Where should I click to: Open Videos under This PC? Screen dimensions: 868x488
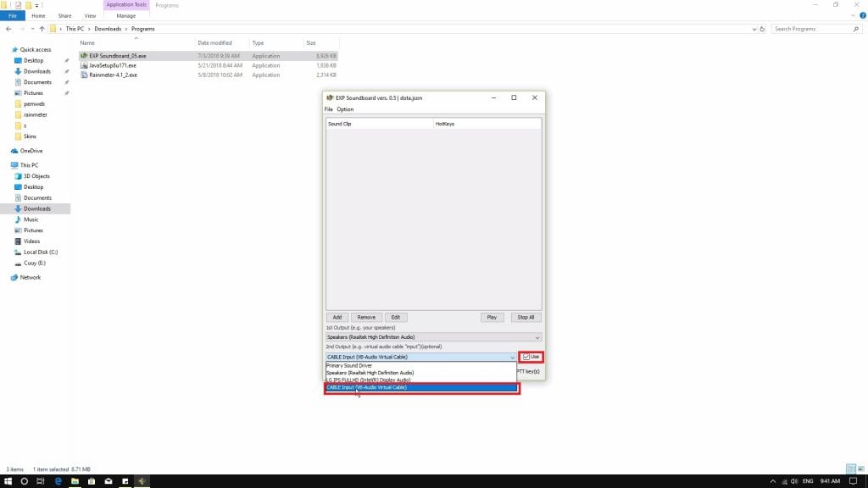(x=31, y=241)
